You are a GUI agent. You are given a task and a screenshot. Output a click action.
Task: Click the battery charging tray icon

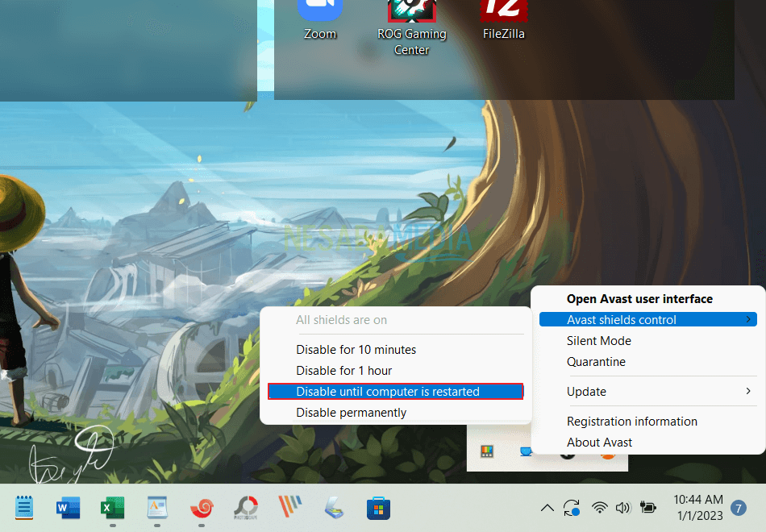pos(647,508)
